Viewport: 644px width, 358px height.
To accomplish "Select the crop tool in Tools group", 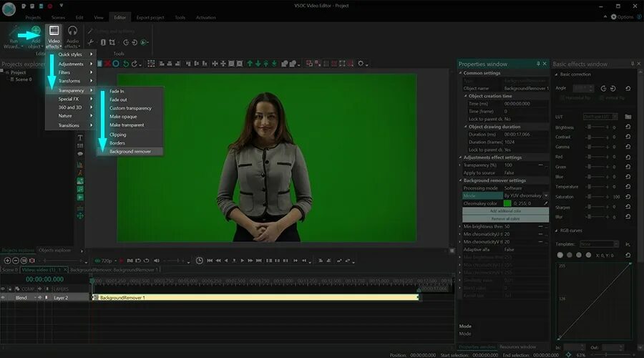I will tap(112, 42).
